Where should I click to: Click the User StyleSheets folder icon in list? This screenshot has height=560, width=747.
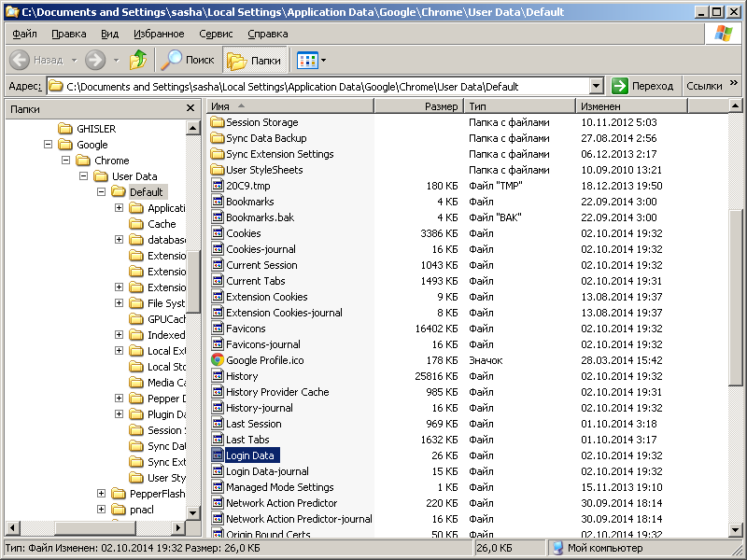point(218,170)
